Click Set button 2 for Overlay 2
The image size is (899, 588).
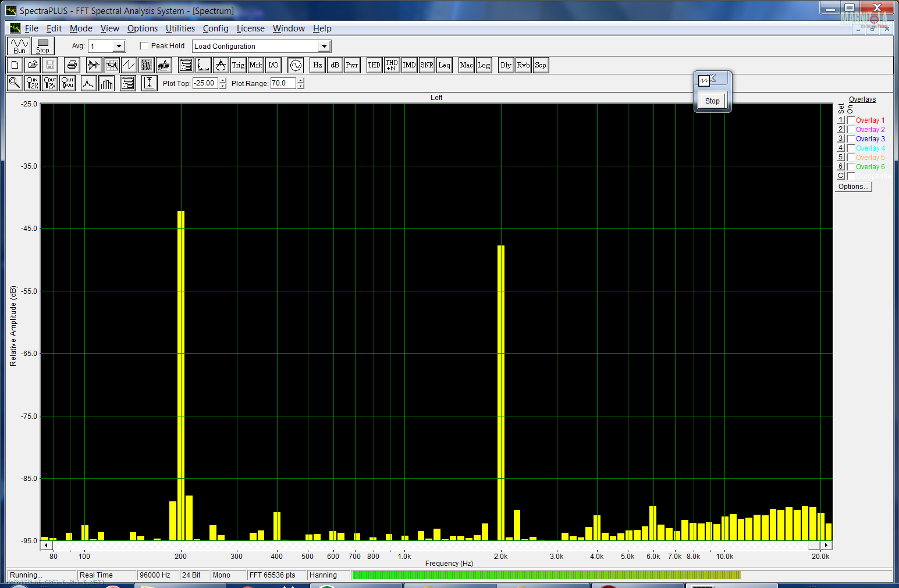tap(841, 129)
